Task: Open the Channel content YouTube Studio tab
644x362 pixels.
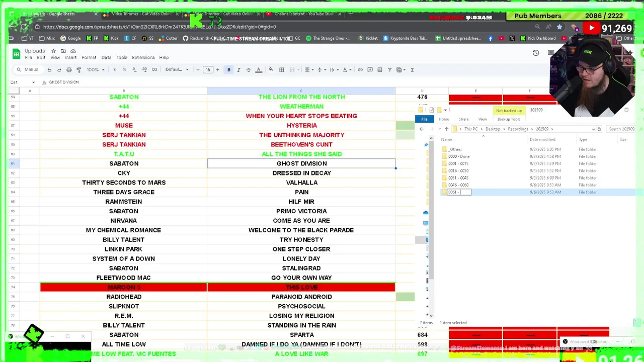Action: click(x=304, y=14)
